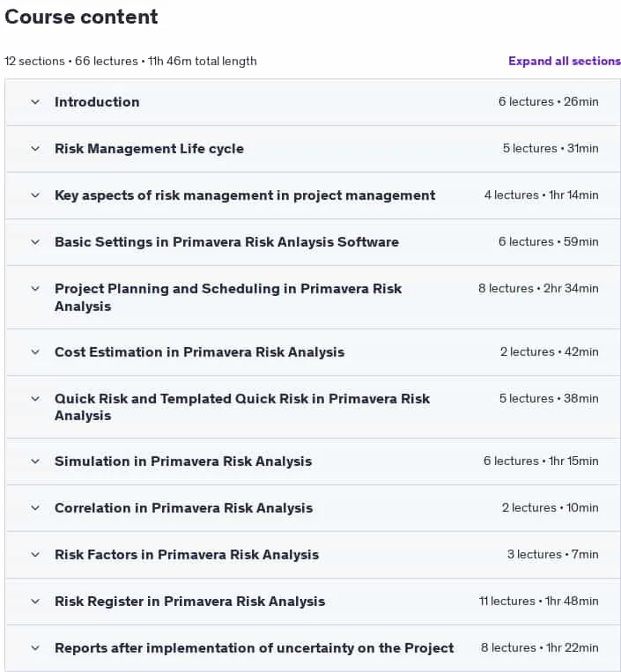Click chevron next to Basic Settings section
621x672 pixels.
35,242
